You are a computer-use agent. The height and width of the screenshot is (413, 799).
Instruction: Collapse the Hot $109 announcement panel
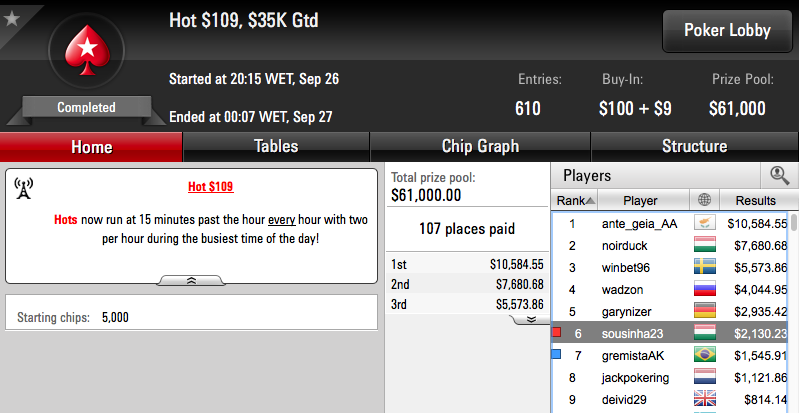click(191, 280)
